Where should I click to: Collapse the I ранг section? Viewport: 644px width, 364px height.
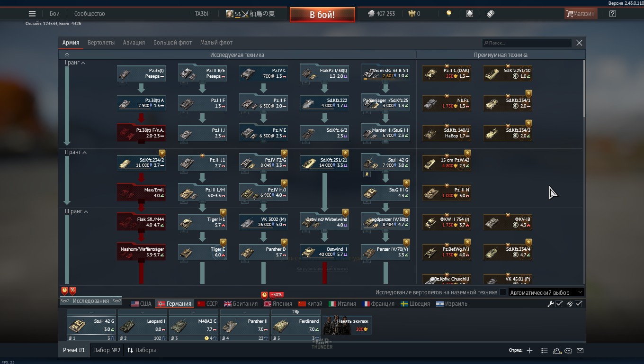point(75,63)
